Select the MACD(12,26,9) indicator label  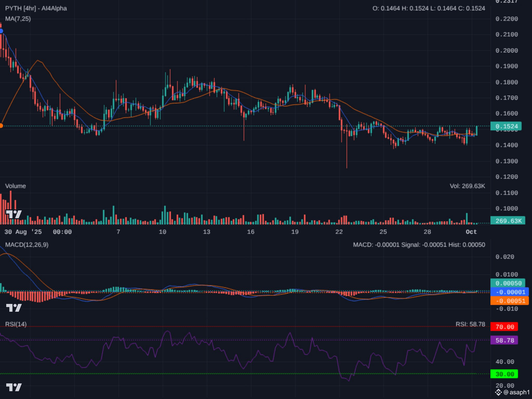(x=27, y=245)
